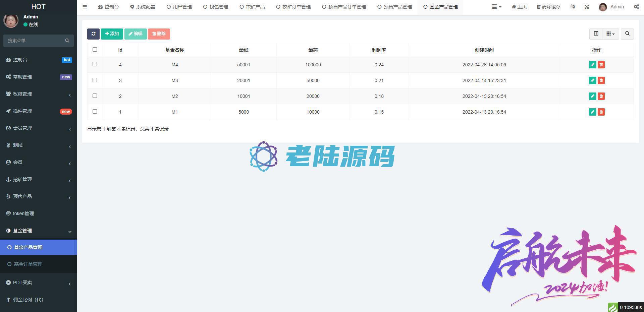Toggle table card view icon

pos(596,34)
